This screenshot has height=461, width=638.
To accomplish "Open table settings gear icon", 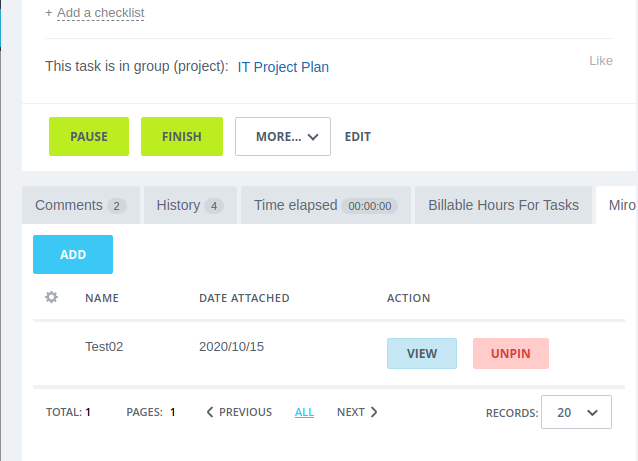I will pyautogui.click(x=51, y=297).
